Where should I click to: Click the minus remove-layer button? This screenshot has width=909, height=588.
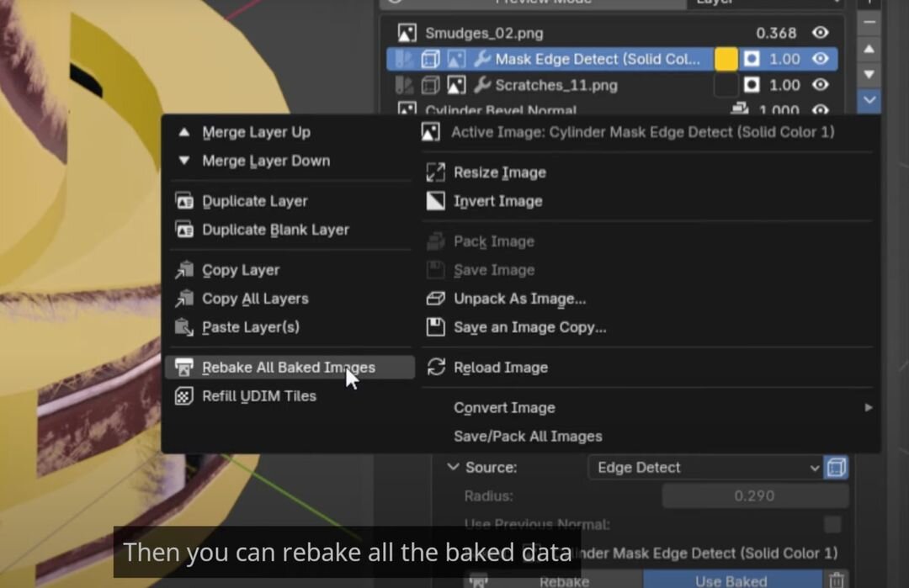[x=869, y=22]
